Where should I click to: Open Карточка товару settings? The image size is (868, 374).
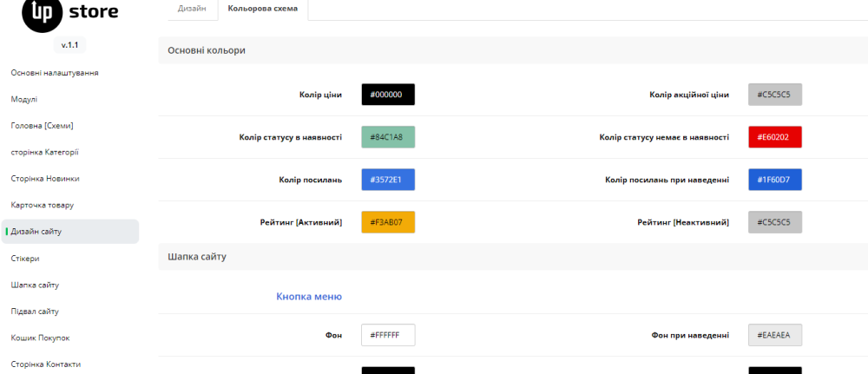click(x=42, y=206)
